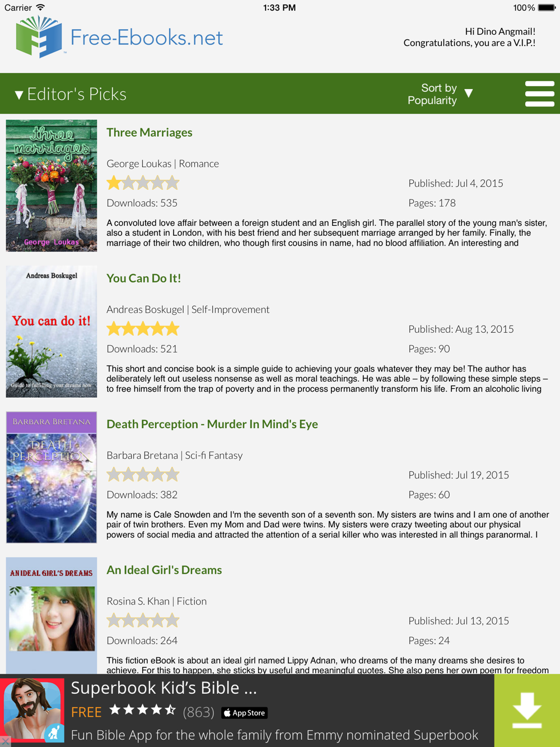Expand the Editor's Picks category dropdown
This screenshot has width=560, height=747.
coord(71,94)
